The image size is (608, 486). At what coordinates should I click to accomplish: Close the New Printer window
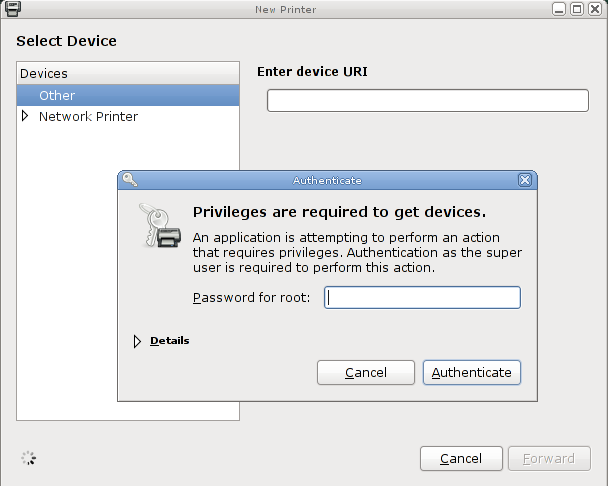[x=595, y=9]
